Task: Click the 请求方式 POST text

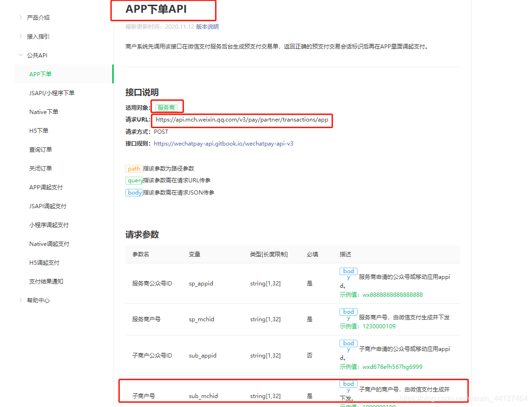Action: pyautogui.click(x=161, y=132)
